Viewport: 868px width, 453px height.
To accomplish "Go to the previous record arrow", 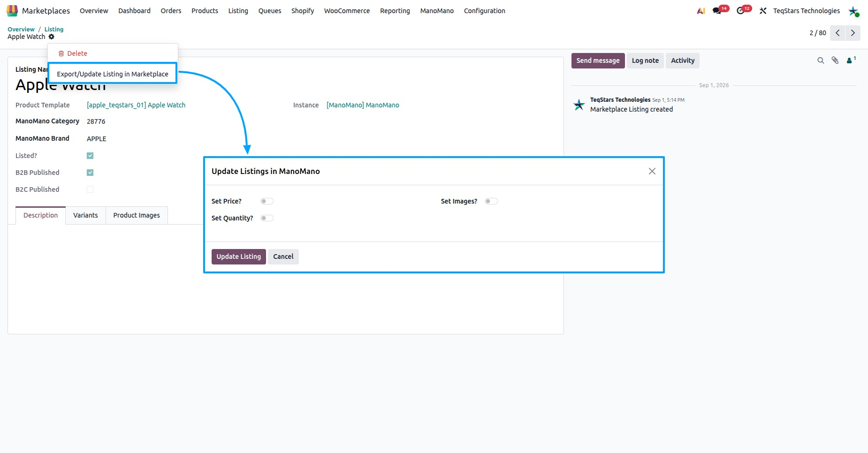I will click(838, 33).
